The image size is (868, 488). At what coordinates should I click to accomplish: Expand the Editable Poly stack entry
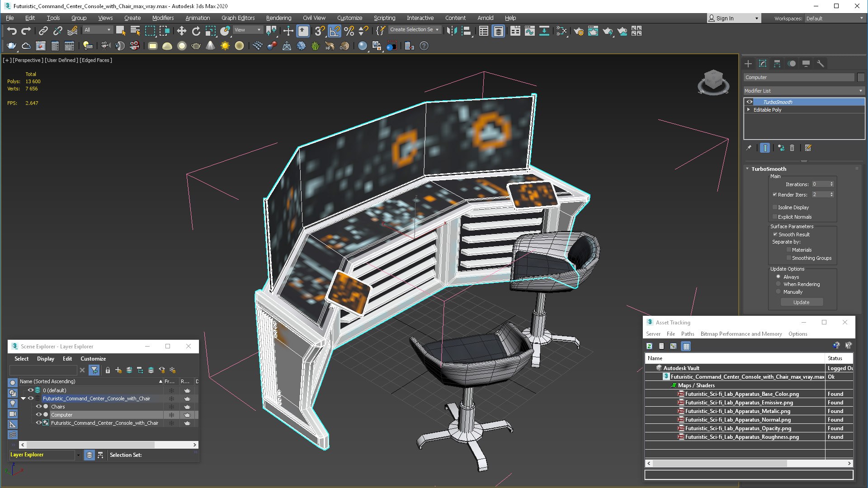click(x=749, y=110)
